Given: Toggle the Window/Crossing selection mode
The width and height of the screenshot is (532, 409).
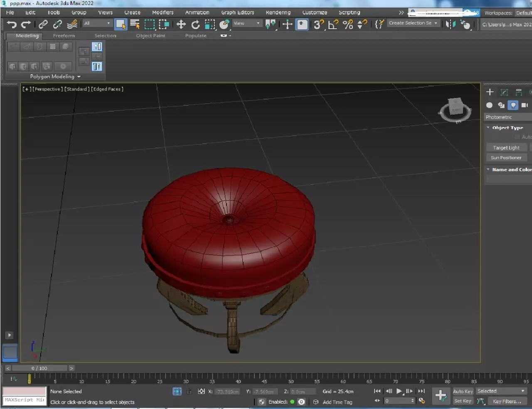Looking at the screenshot, I should 164,24.
